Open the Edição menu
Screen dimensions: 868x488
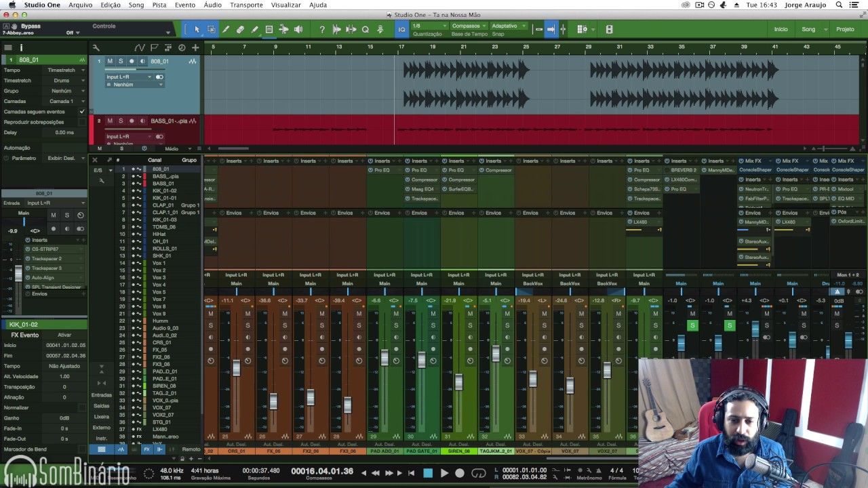tap(111, 5)
